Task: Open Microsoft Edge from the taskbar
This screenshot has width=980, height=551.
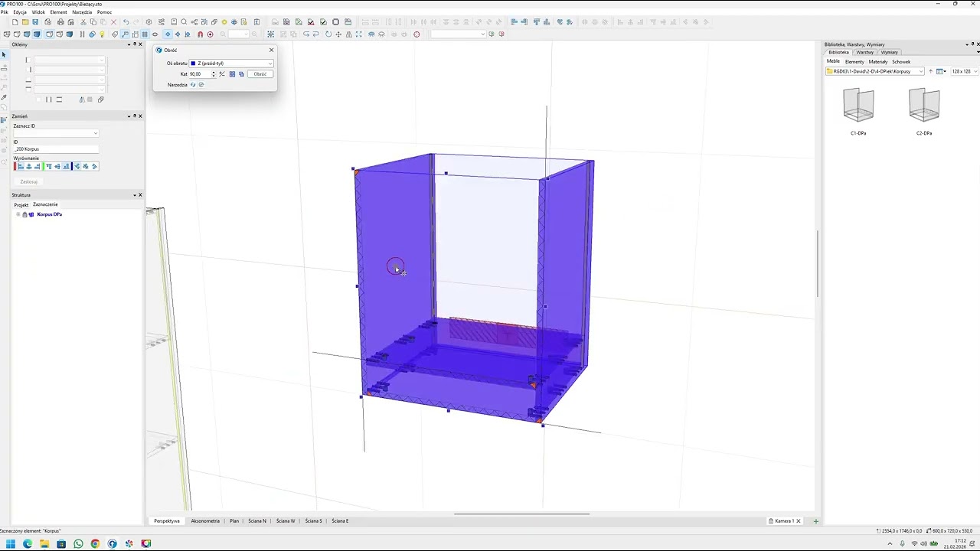Action: tap(28, 544)
